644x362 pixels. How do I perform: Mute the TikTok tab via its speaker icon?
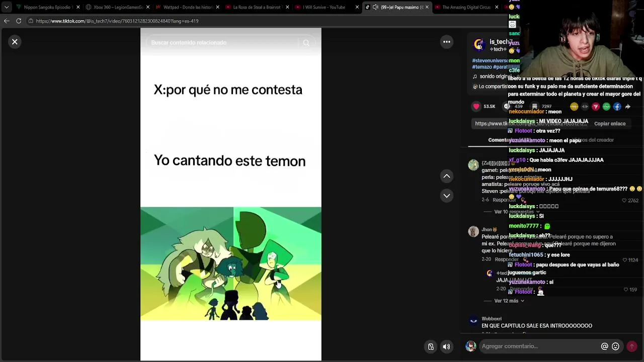point(375,7)
